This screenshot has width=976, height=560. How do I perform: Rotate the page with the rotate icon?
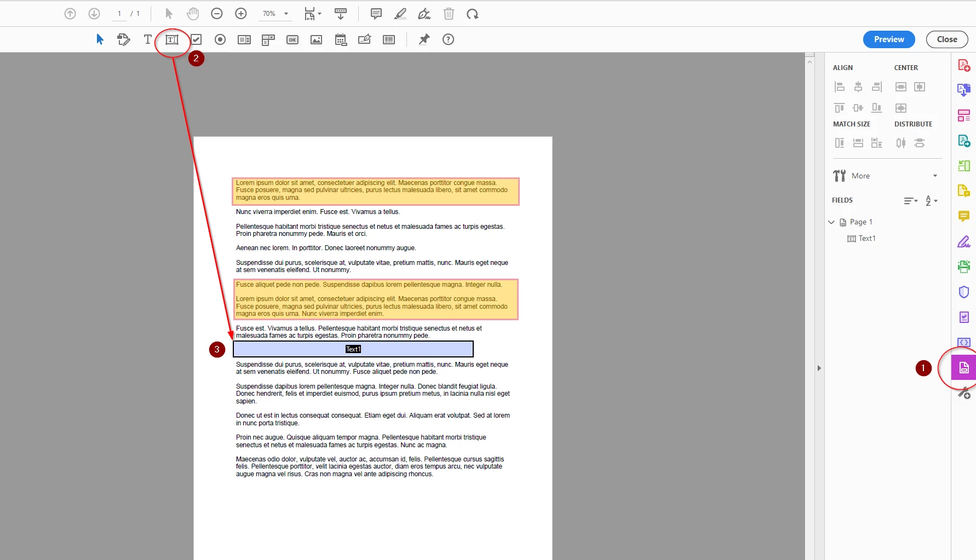coord(473,14)
